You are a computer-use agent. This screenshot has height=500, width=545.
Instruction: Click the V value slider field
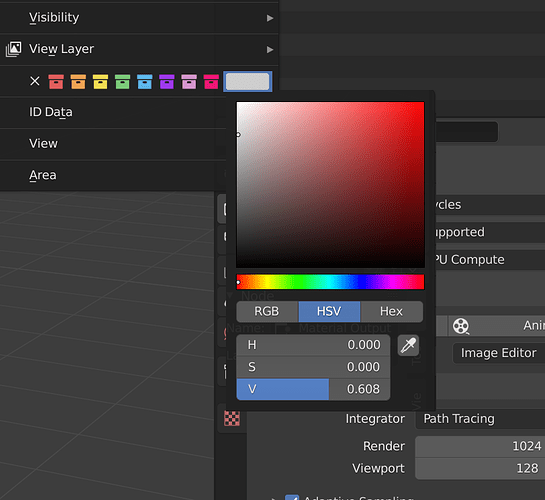click(x=313, y=390)
